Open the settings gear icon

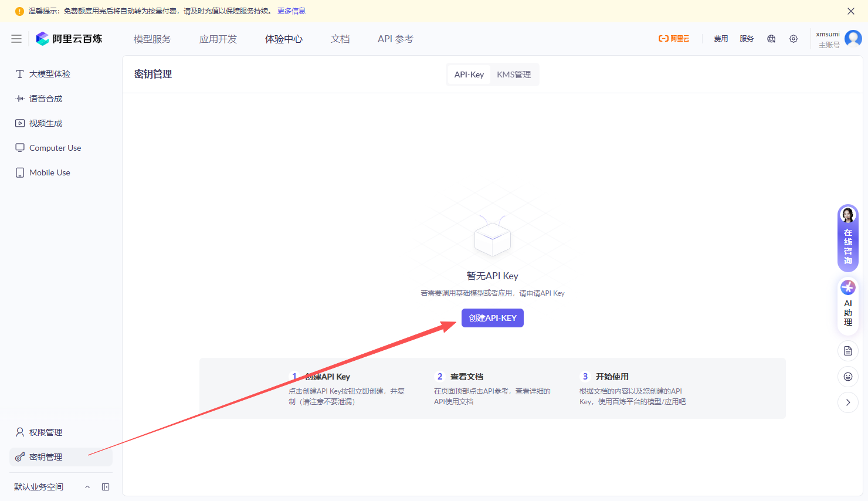click(x=794, y=39)
